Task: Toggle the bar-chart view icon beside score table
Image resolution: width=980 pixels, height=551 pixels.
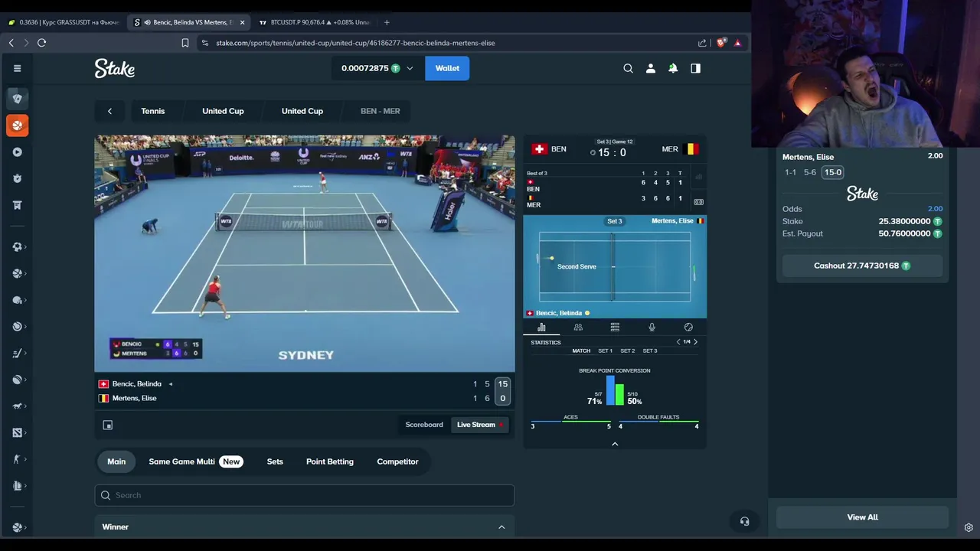Action: 698,177
